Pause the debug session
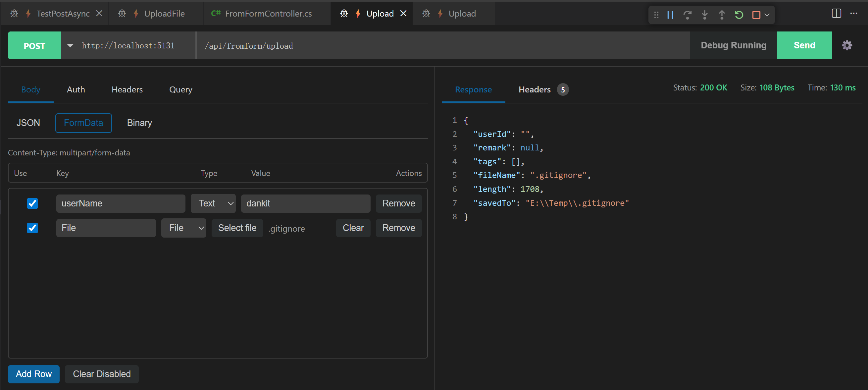868x390 pixels. pos(670,15)
